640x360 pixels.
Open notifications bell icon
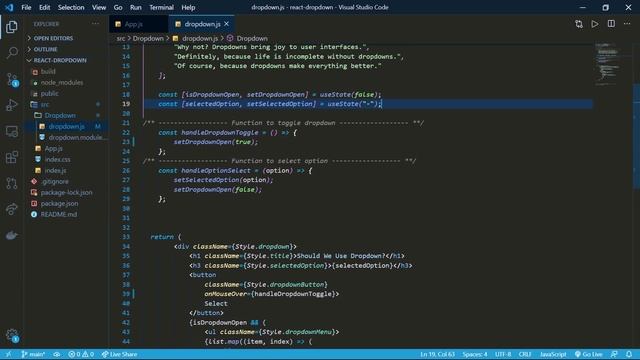629,354
